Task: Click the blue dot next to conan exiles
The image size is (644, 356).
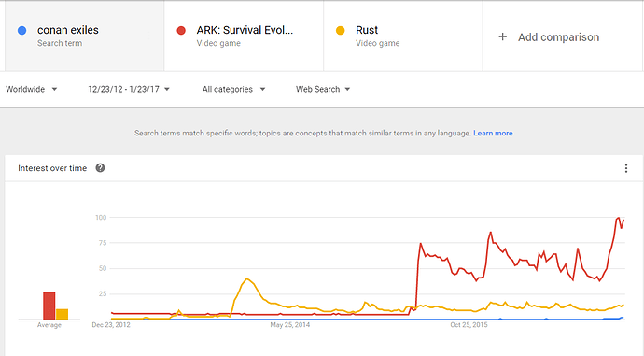Action: coord(22,31)
